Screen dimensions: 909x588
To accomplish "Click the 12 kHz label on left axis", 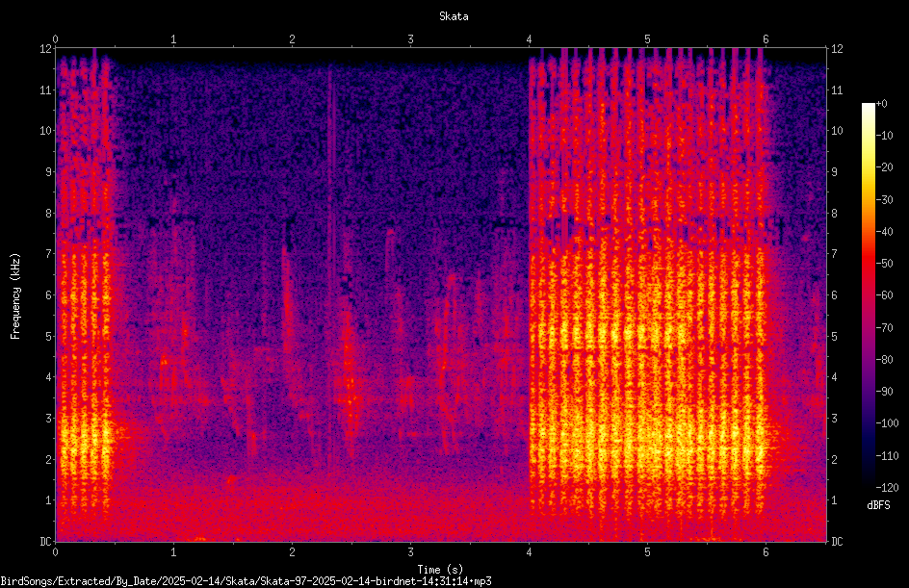I will (x=46, y=49).
